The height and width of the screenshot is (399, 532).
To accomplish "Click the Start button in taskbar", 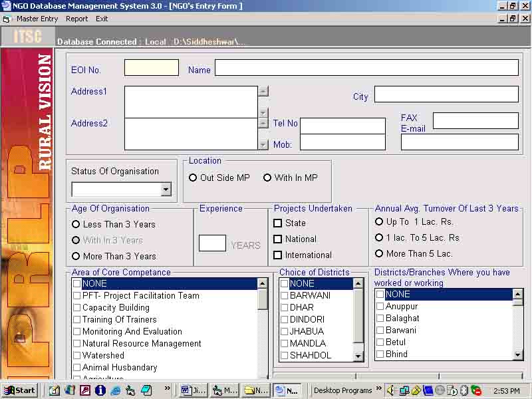I will (x=20, y=390).
